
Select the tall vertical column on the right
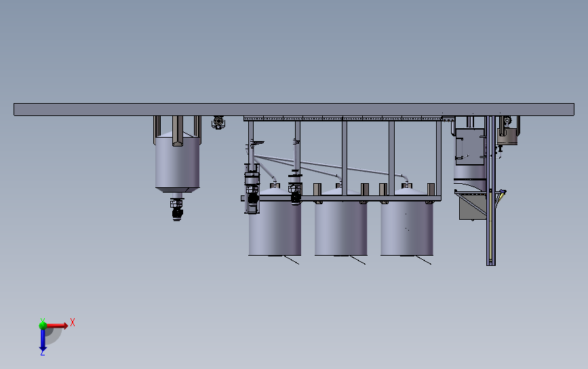(490, 191)
